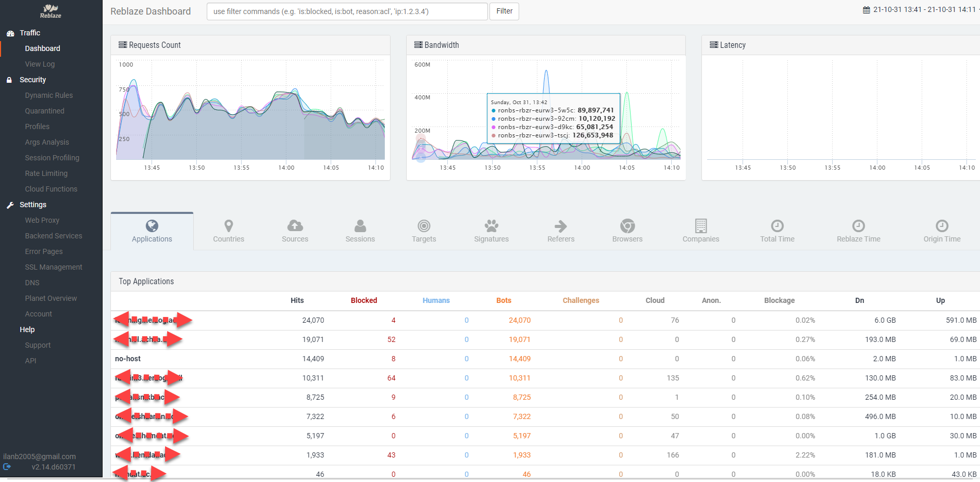
Task: Click the Traffic dashboard gauge icon
Action: (x=10, y=33)
